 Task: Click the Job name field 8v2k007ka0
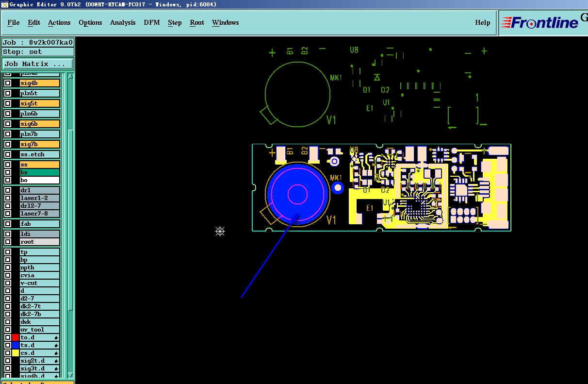(38, 42)
